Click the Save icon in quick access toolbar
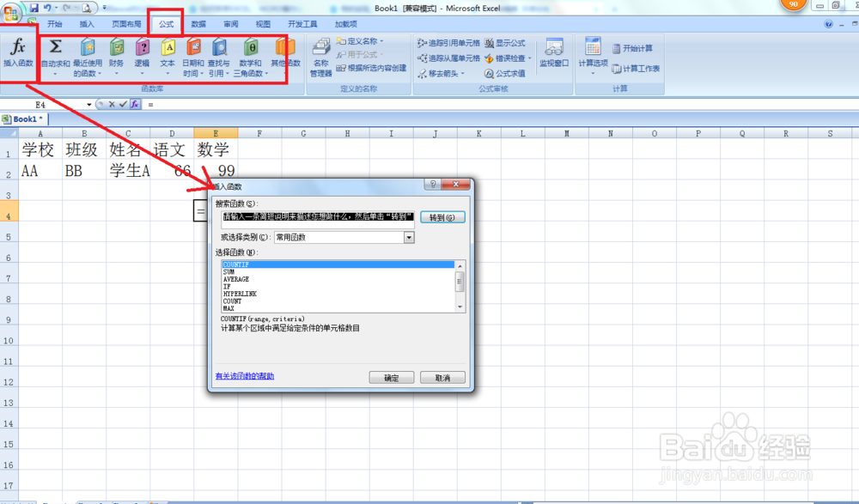The image size is (859, 504). tap(34, 8)
